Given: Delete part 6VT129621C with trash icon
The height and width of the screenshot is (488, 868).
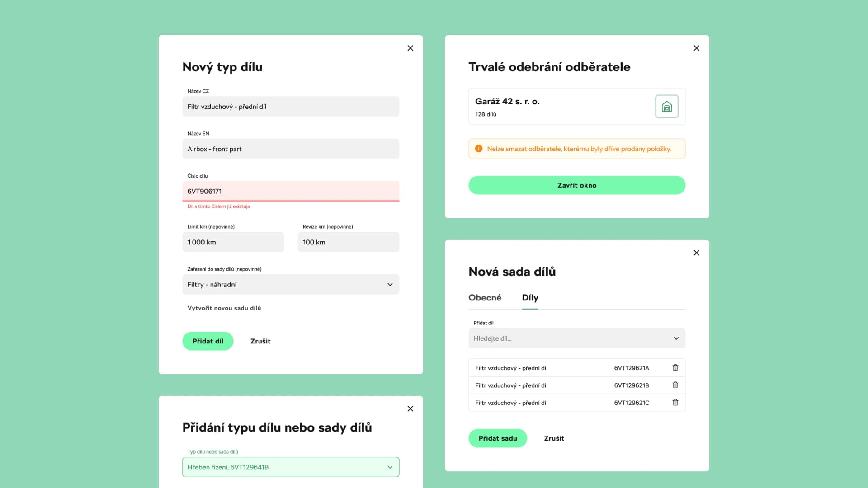Looking at the screenshot, I should click(675, 402).
